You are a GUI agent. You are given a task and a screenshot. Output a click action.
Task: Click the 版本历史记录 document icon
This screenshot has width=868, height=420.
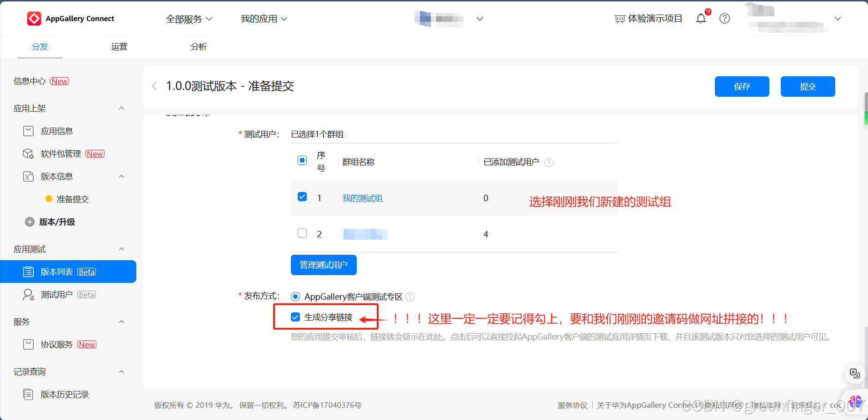click(28, 395)
